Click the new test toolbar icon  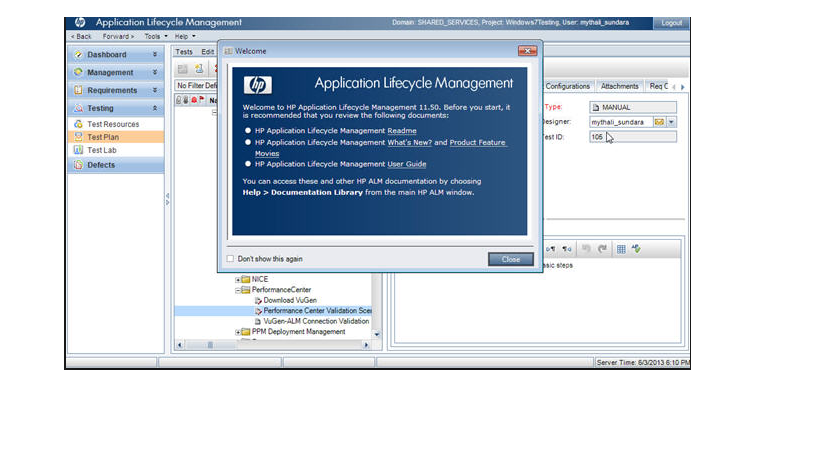pyautogui.click(x=199, y=68)
